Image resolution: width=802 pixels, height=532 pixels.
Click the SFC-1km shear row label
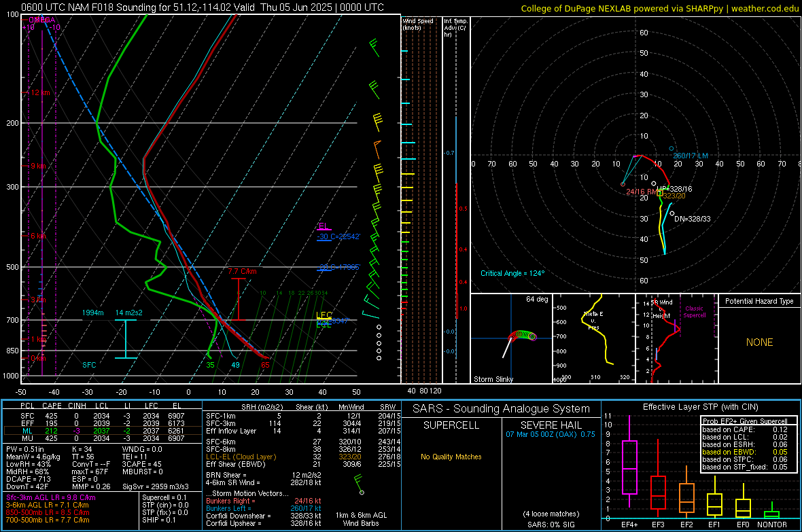(220, 416)
